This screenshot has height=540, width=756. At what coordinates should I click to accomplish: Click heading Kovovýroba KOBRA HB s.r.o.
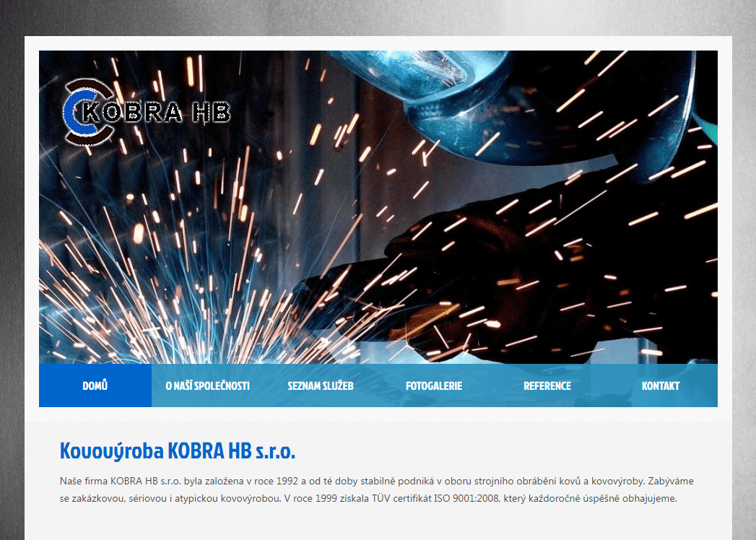coord(178,450)
